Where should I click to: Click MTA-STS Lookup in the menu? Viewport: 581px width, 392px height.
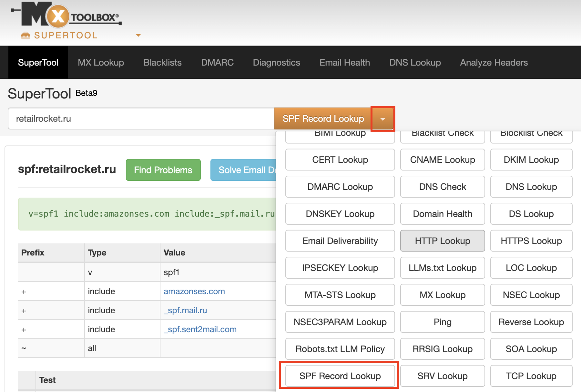click(340, 295)
